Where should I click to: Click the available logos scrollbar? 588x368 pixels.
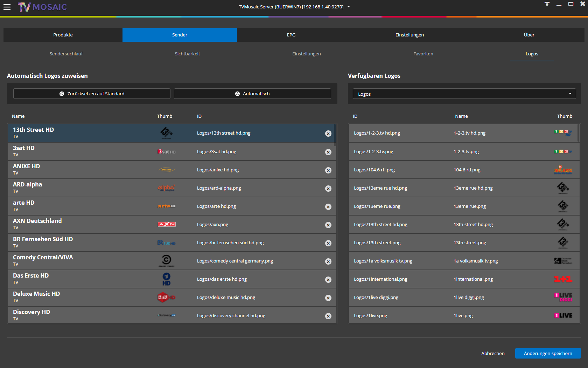[x=578, y=133]
